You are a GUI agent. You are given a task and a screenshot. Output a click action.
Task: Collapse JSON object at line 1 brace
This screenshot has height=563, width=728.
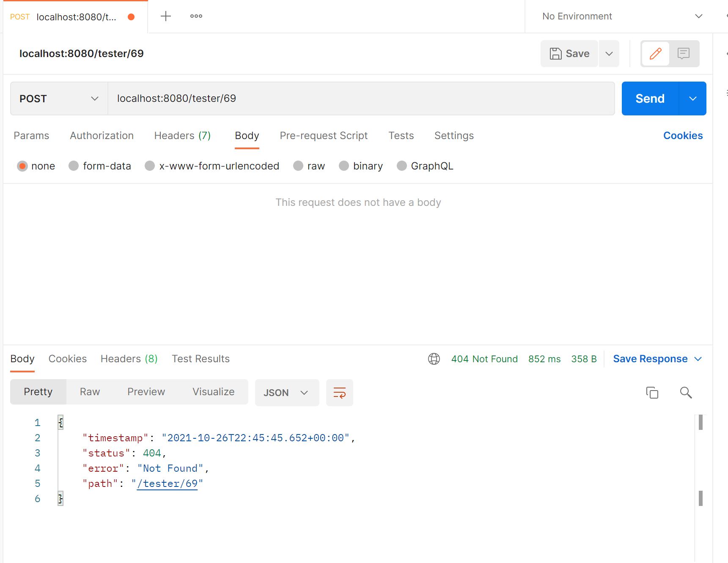[x=60, y=422]
